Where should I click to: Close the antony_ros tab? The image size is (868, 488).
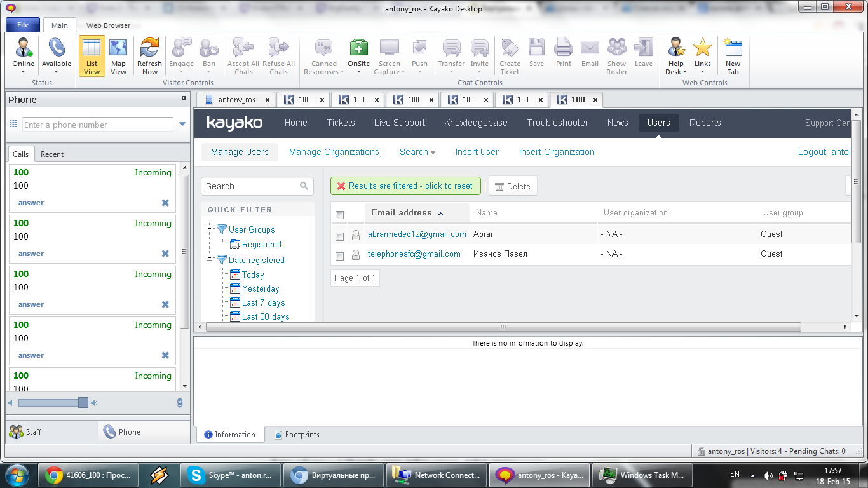pyautogui.click(x=268, y=100)
